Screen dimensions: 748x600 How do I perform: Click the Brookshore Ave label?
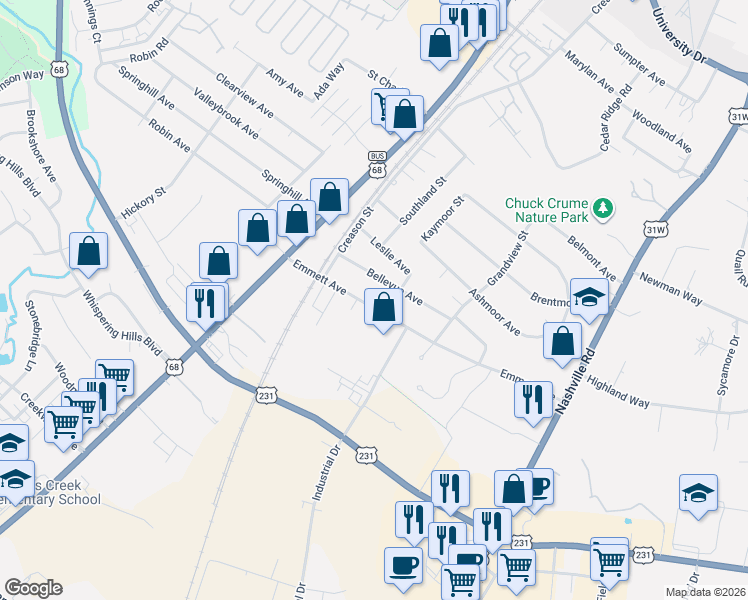click(x=41, y=146)
